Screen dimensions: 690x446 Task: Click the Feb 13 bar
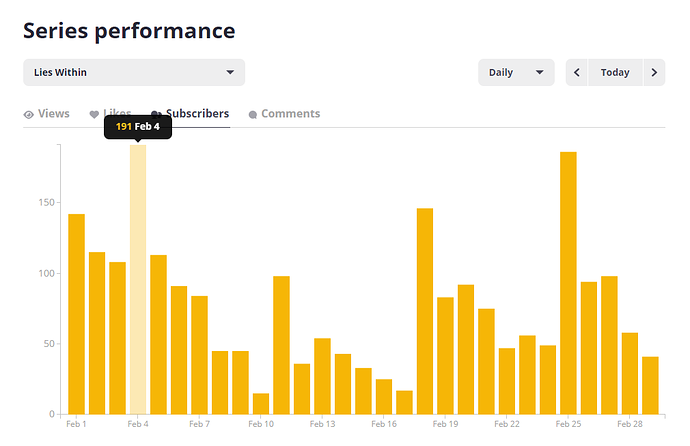click(x=322, y=376)
